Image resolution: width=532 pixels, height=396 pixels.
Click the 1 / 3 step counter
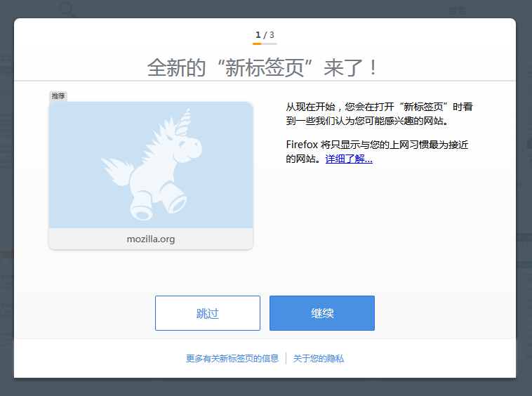click(265, 34)
